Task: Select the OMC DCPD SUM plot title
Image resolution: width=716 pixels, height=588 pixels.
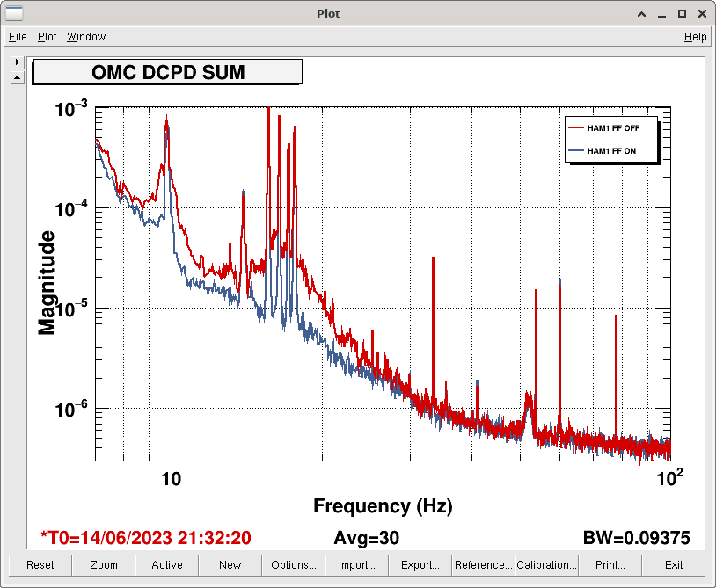Action: 167,72
